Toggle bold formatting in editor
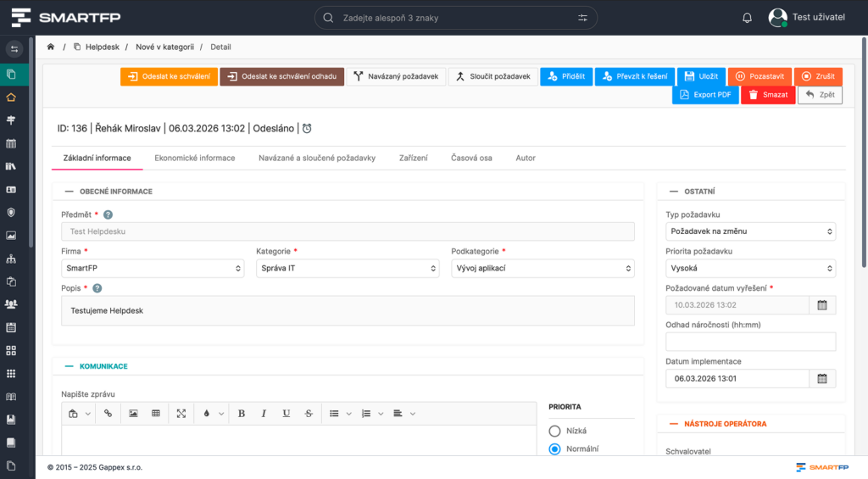Image resolution: width=868 pixels, height=479 pixels. [242, 413]
